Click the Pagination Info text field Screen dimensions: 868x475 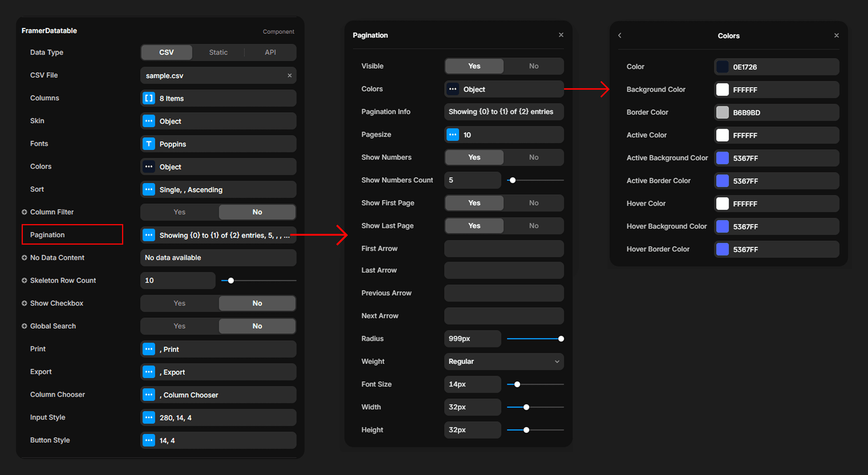503,112
